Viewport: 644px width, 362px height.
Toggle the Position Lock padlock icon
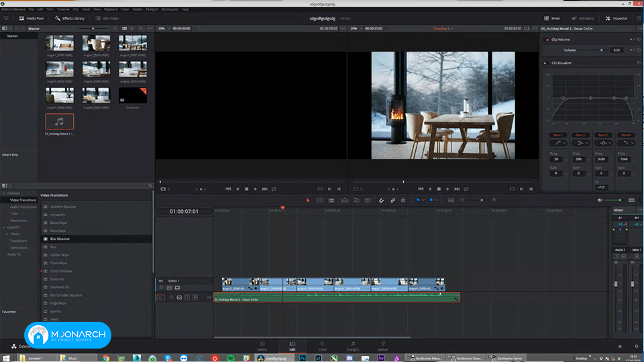pos(403,200)
